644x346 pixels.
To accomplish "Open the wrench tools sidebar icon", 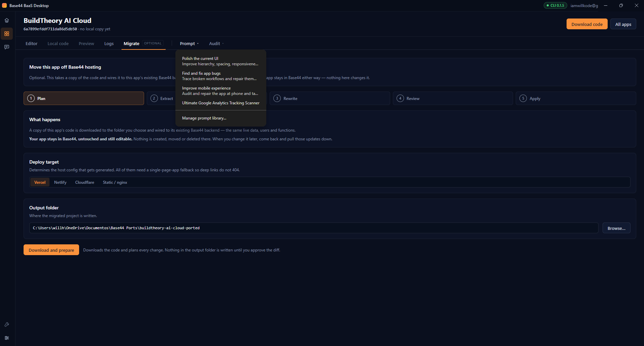I will 7,324.
